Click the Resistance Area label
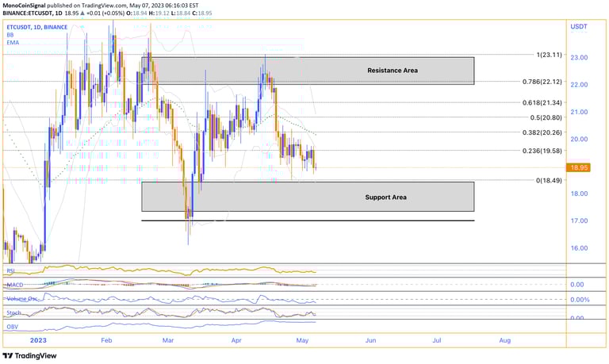609x364 pixels. point(393,71)
